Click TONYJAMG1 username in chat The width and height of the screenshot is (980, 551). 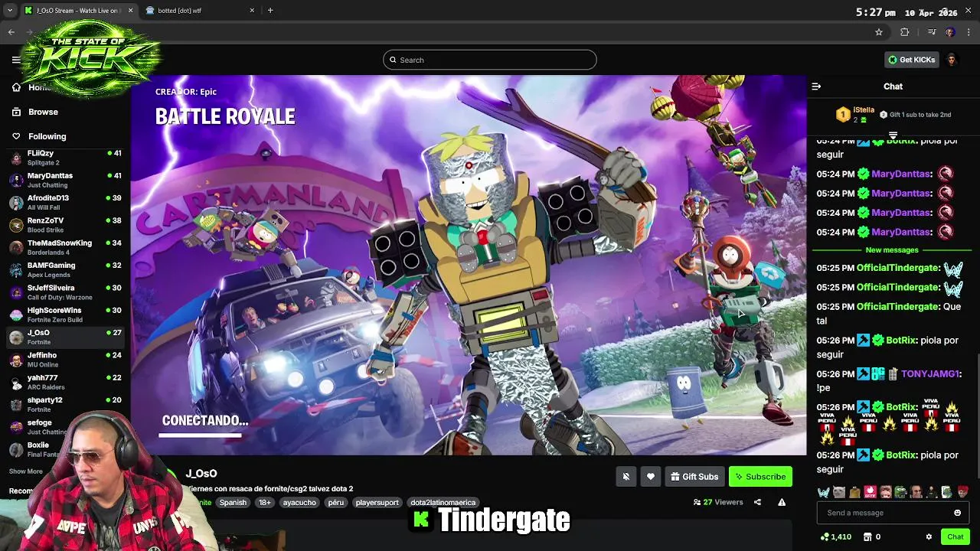930,374
